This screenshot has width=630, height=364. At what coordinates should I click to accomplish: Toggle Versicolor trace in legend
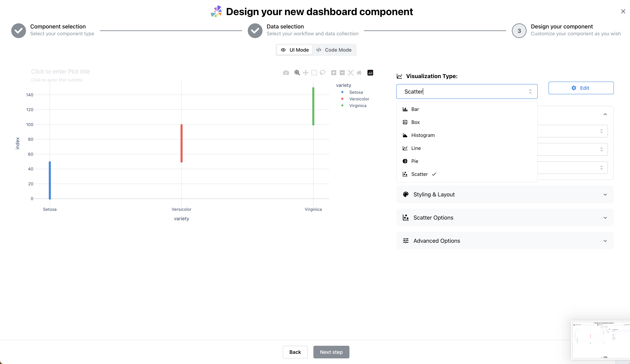359,99
